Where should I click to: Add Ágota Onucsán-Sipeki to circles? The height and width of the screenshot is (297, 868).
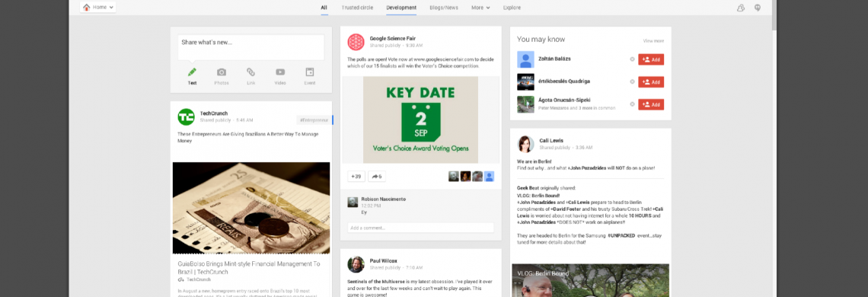[651, 104]
